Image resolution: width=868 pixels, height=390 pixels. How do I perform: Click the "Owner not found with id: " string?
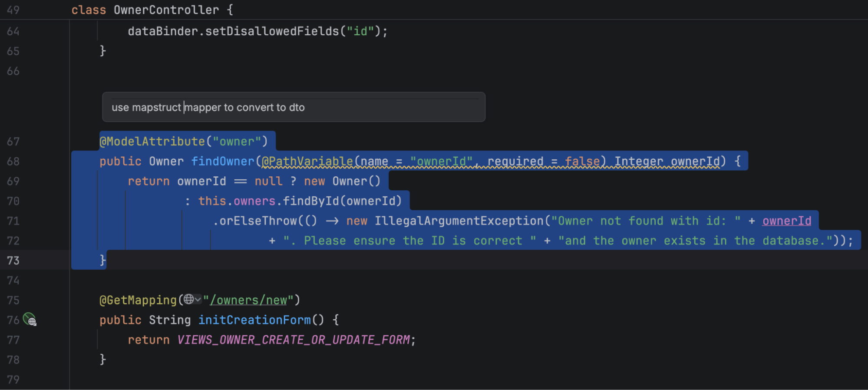[646, 221]
